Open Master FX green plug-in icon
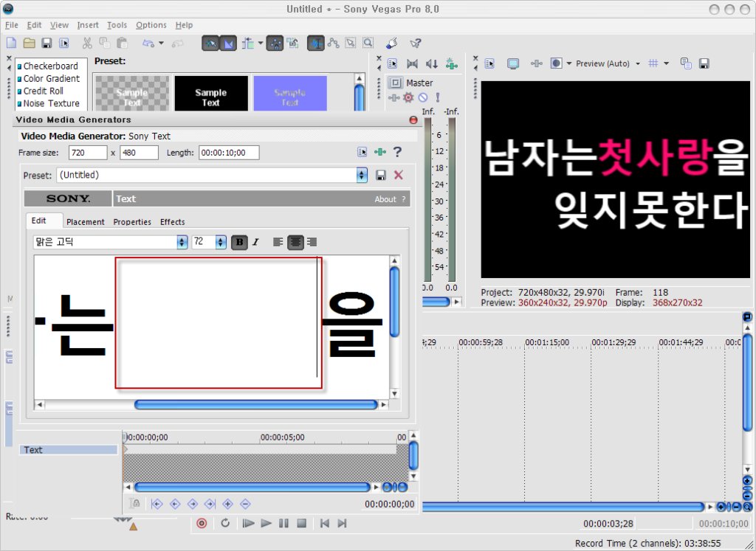 coord(451,63)
